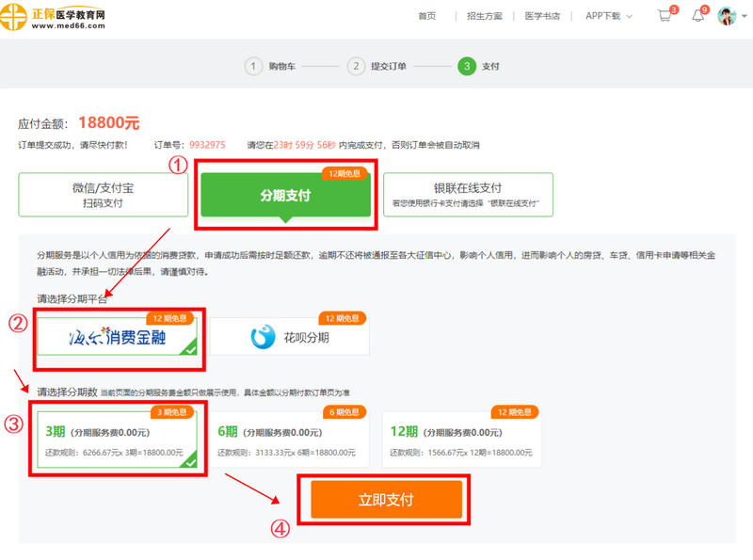753x560 pixels.
Task: Click the orange step 3 支付 progress indicator
Action: pos(468,67)
